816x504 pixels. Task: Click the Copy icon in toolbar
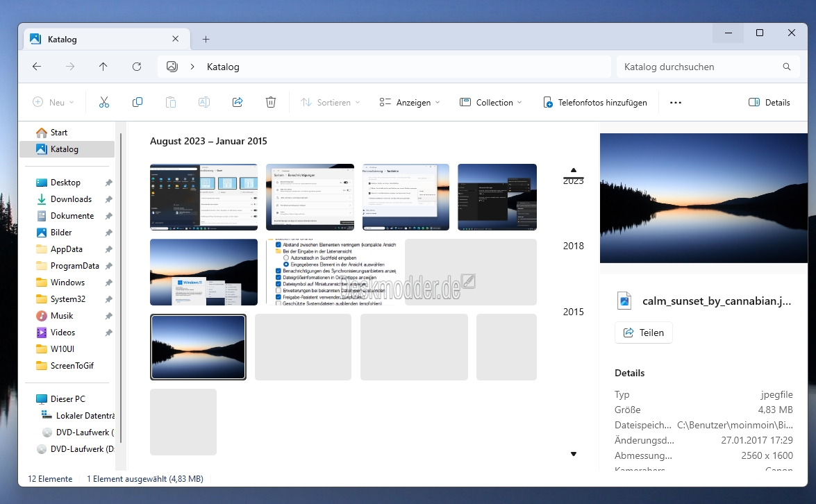click(138, 102)
